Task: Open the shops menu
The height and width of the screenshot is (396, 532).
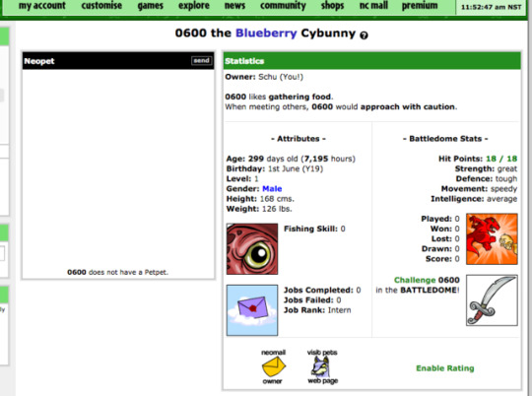Action: (333, 6)
